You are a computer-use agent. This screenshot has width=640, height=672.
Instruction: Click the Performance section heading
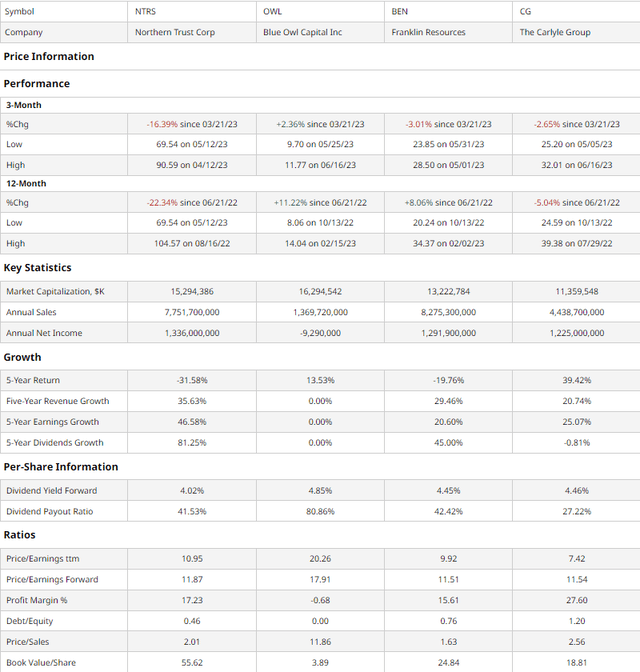36,84
